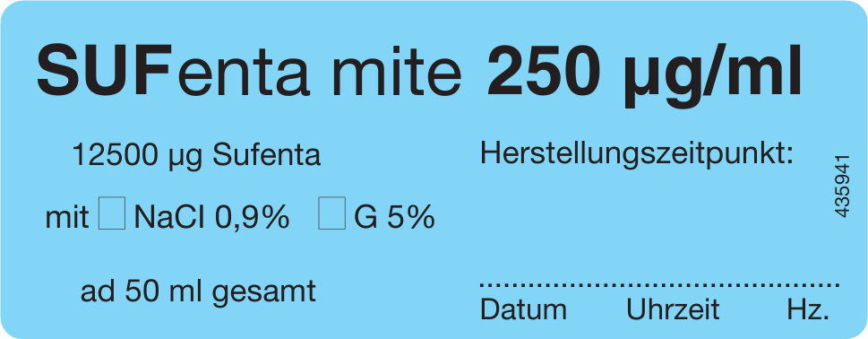Click the Datum label
The height and width of the screenshot is (339, 868).
pyautogui.click(x=523, y=309)
